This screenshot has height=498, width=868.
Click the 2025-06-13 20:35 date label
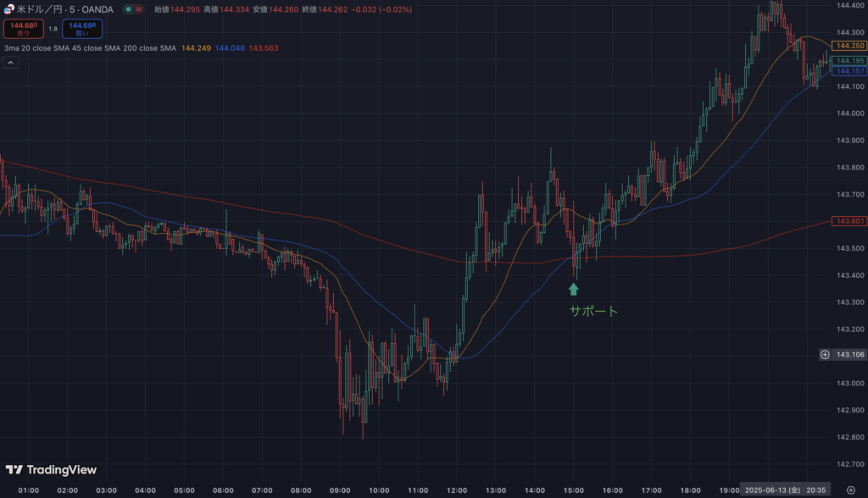[784, 490]
